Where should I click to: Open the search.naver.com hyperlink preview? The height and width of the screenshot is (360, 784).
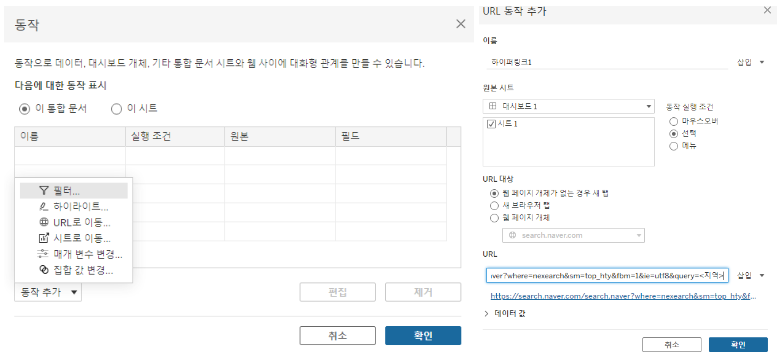[623, 296]
